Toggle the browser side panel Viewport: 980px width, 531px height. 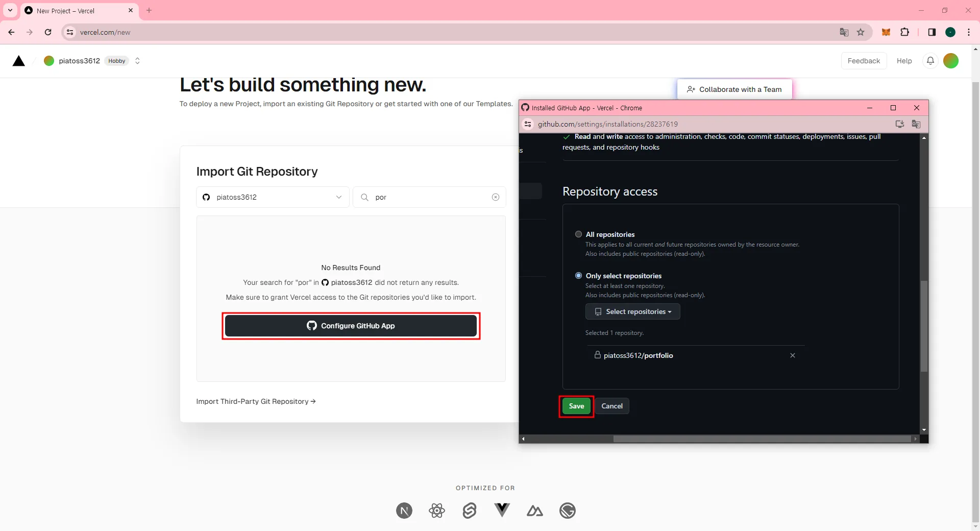click(x=932, y=32)
